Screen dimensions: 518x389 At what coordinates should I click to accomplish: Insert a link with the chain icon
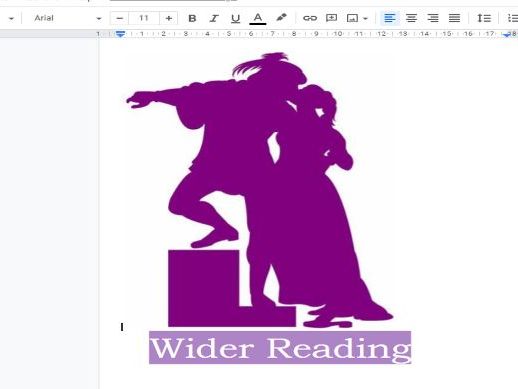click(x=310, y=18)
